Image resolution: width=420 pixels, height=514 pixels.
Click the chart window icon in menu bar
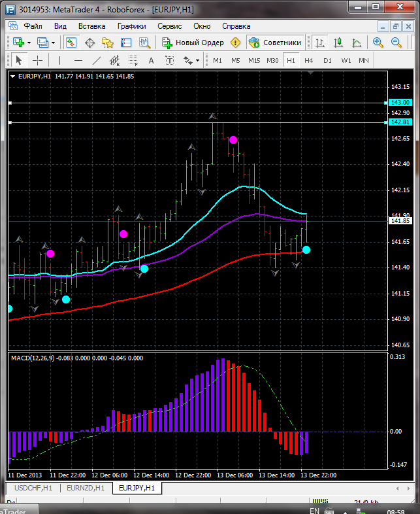tap(13, 26)
